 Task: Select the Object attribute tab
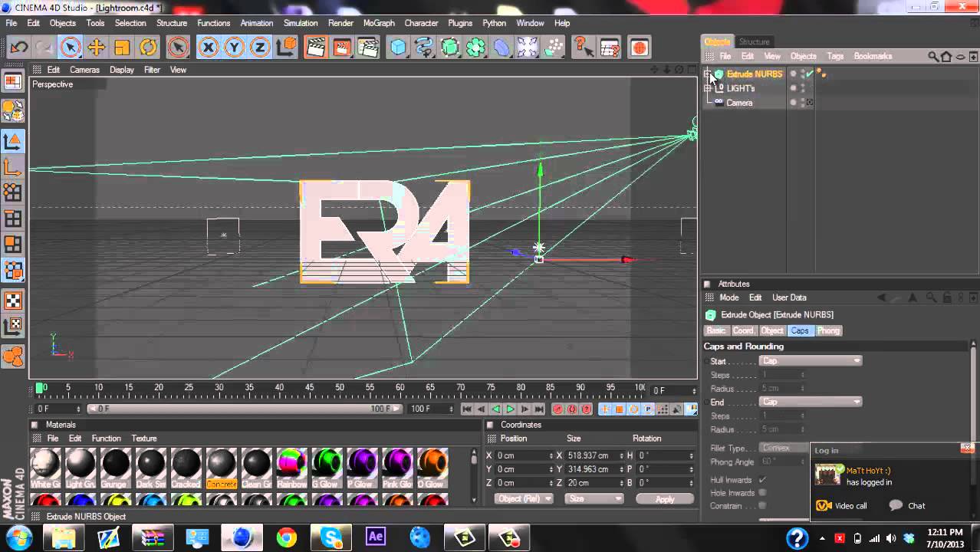(x=771, y=330)
